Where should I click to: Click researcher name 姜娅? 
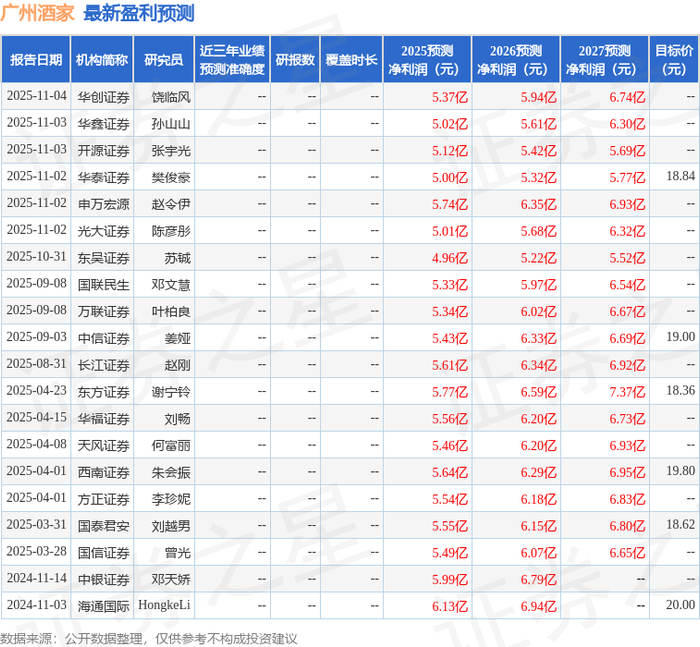click(x=178, y=338)
